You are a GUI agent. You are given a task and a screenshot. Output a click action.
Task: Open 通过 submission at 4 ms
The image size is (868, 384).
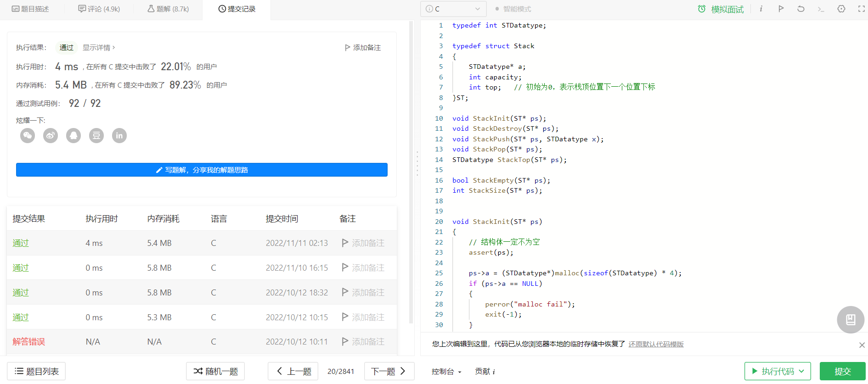tap(21, 243)
